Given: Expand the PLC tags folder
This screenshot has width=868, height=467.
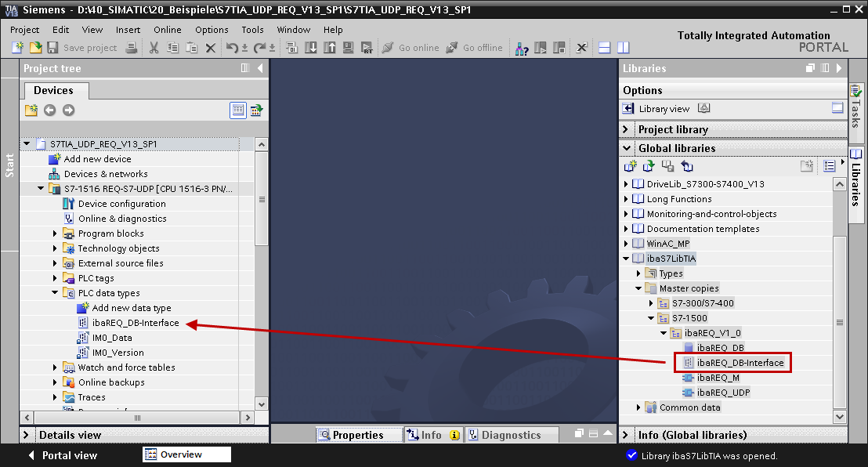Looking at the screenshot, I should (55, 278).
